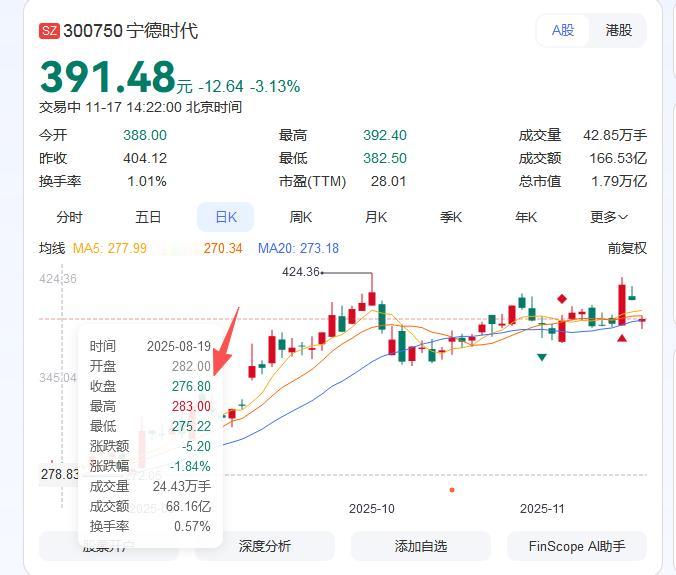Click the -3.13% change percentage
This screenshot has height=575, width=676.
(275, 86)
